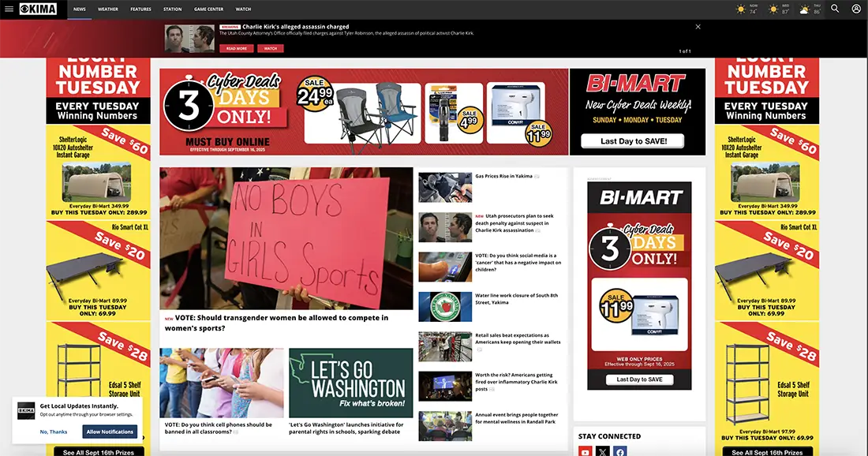Open the user account profile icon
The image size is (868, 456).
pyautogui.click(x=856, y=9)
